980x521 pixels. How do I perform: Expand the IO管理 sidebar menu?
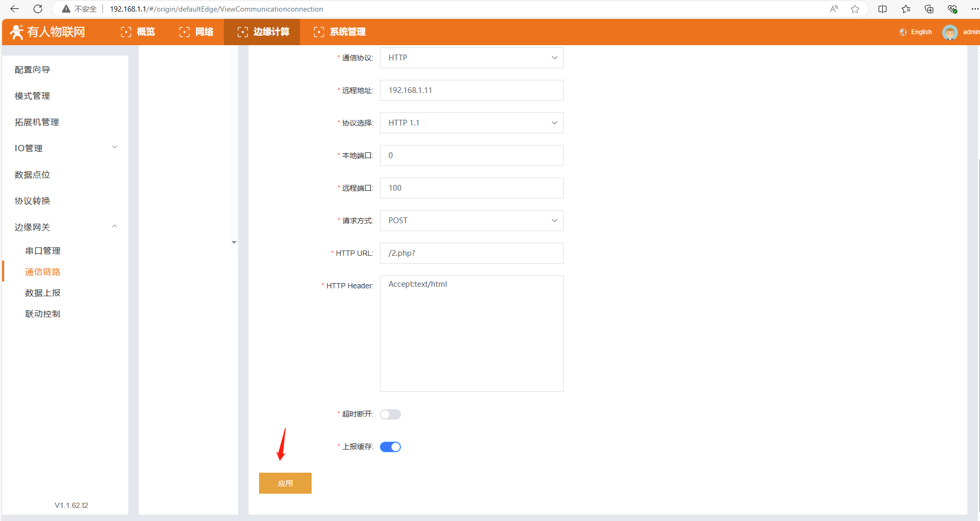65,148
